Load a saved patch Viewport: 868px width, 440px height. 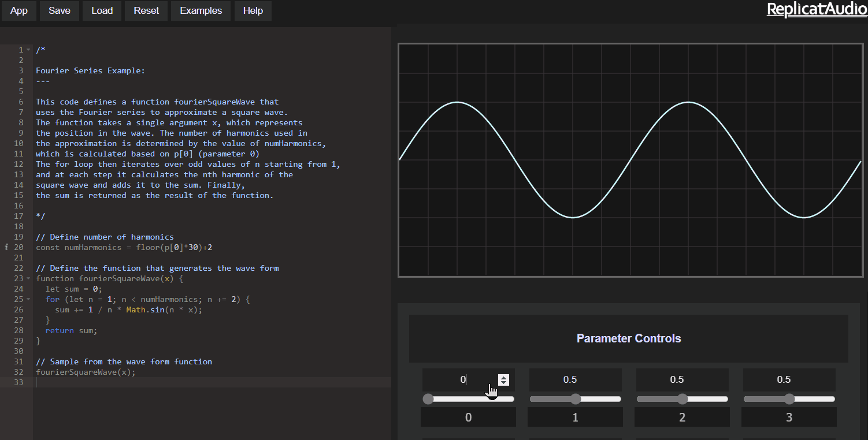[x=102, y=10]
